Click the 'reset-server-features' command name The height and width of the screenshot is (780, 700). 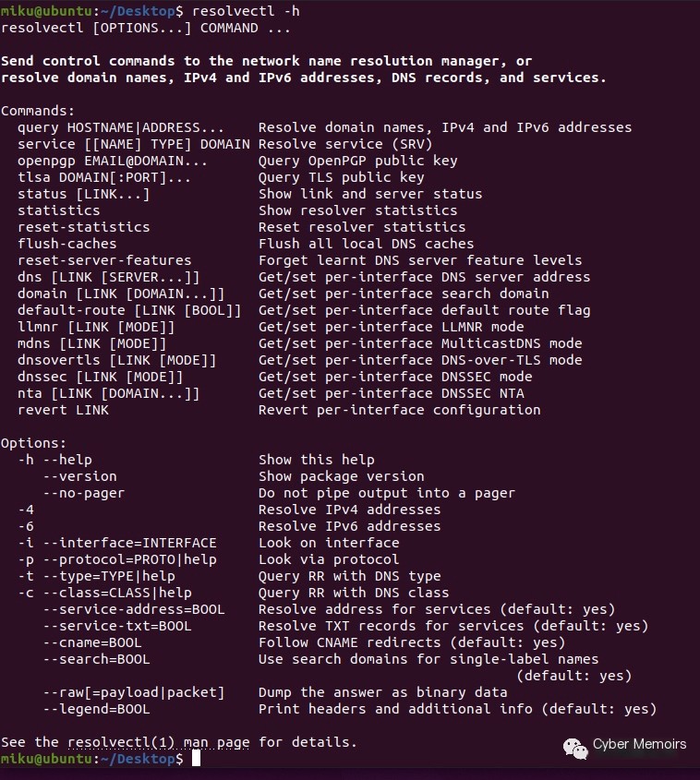tap(104, 260)
